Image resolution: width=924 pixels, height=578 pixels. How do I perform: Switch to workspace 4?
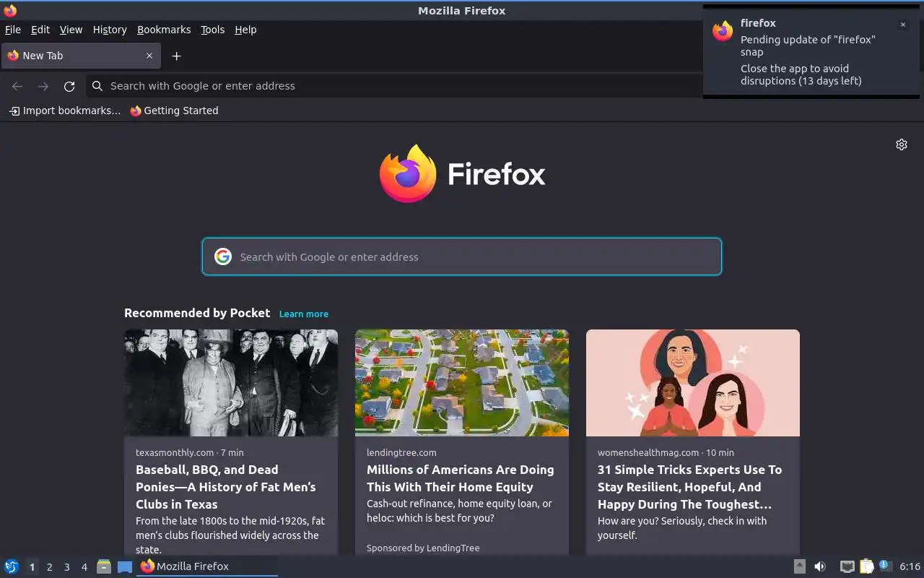(x=84, y=567)
